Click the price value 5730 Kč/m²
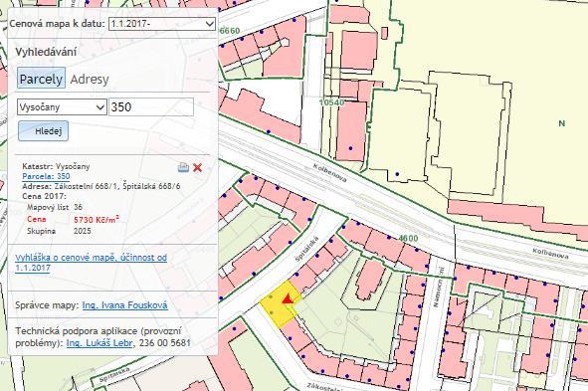The height and width of the screenshot is (391, 588). [x=97, y=219]
